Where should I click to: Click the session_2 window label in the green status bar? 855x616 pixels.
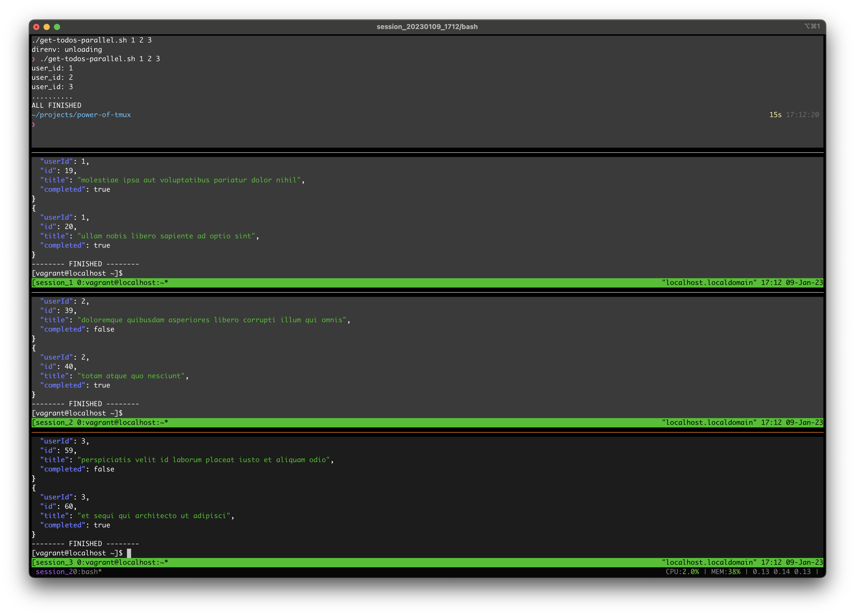pyautogui.click(x=100, y=422)
